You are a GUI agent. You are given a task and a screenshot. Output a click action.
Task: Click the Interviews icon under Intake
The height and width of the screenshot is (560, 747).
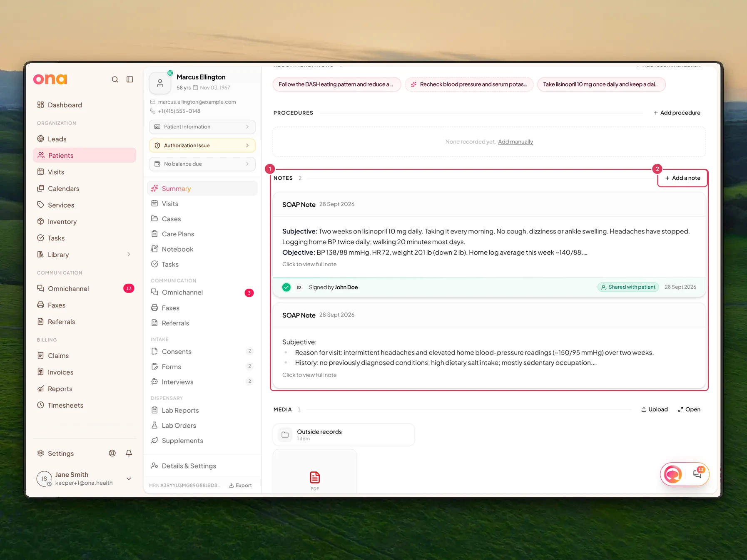[x=154, y=382]
